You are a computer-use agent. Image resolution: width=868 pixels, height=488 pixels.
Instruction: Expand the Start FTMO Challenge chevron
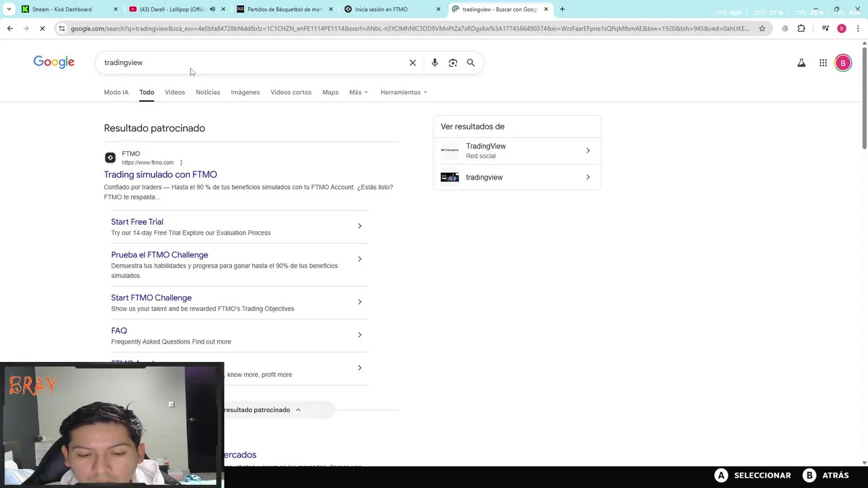[x=359, y=302]
